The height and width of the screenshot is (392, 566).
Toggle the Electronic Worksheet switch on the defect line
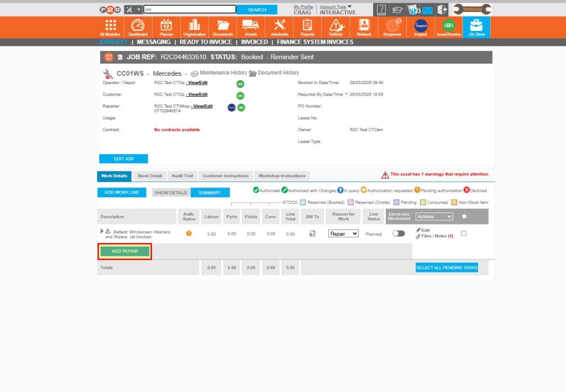point(399,234)
